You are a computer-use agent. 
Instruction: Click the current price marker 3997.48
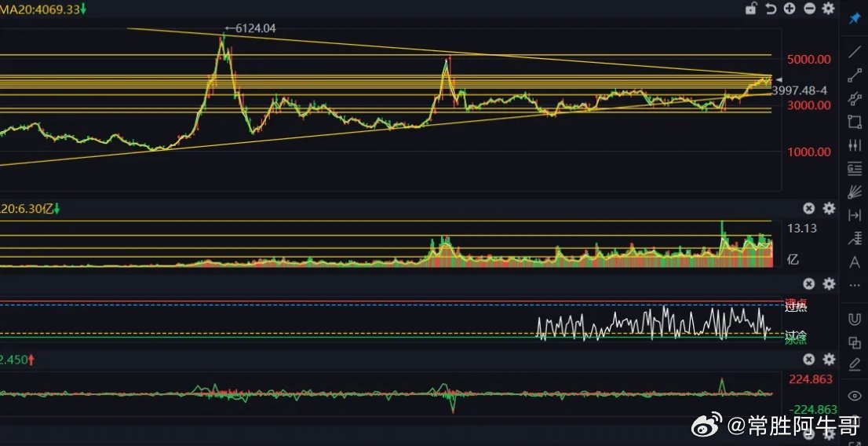click(800, 90)
